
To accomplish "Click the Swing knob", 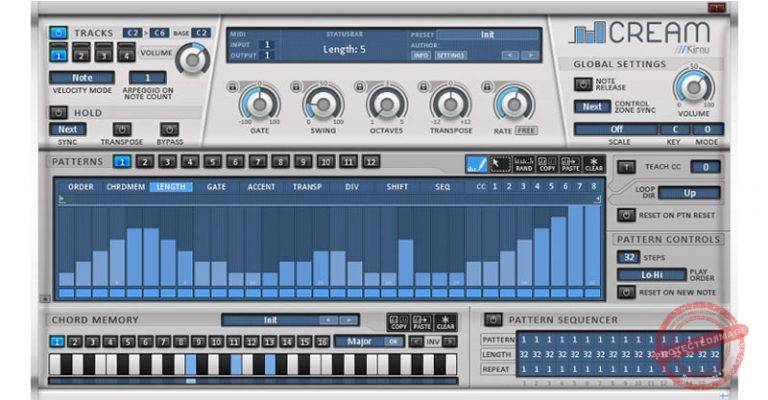I will [323, 104].
